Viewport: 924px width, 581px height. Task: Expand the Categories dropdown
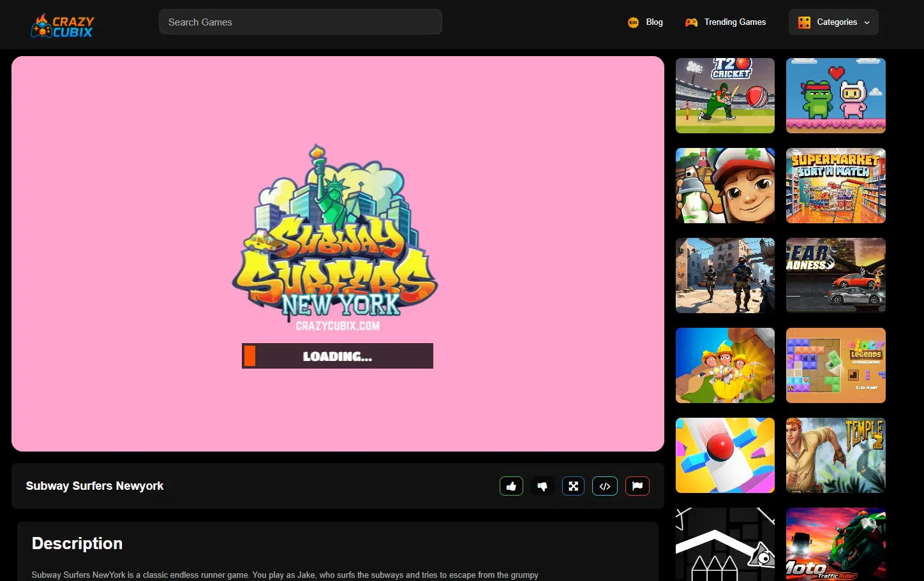pyautogui.click(x=833, y=22)
